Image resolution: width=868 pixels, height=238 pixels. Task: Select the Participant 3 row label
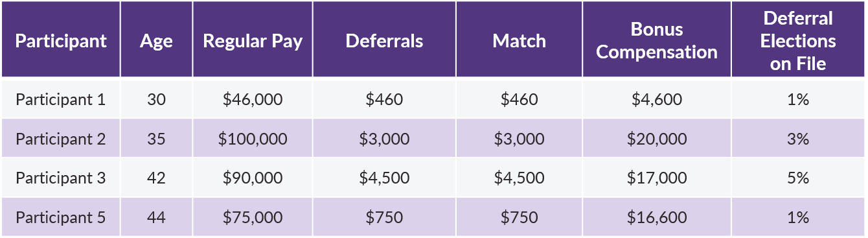(60, 178)
